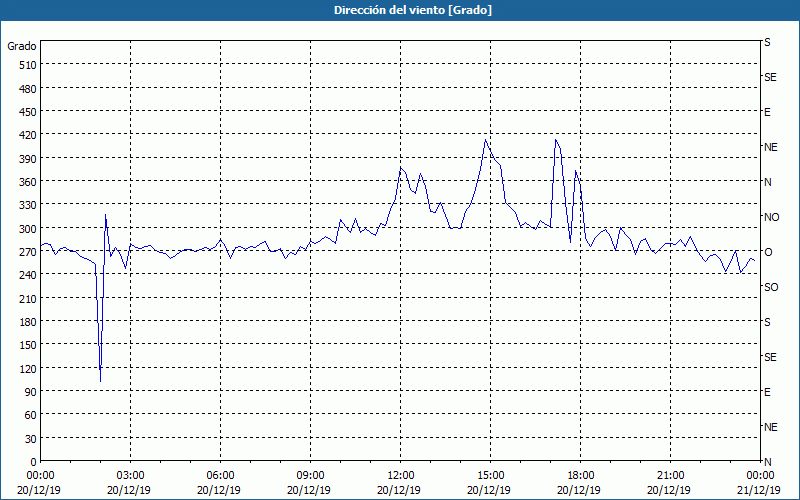Click the 60 y-axis value
This screenshot has height=500, width=800.
pyautogui.click(x=31, y=415)
